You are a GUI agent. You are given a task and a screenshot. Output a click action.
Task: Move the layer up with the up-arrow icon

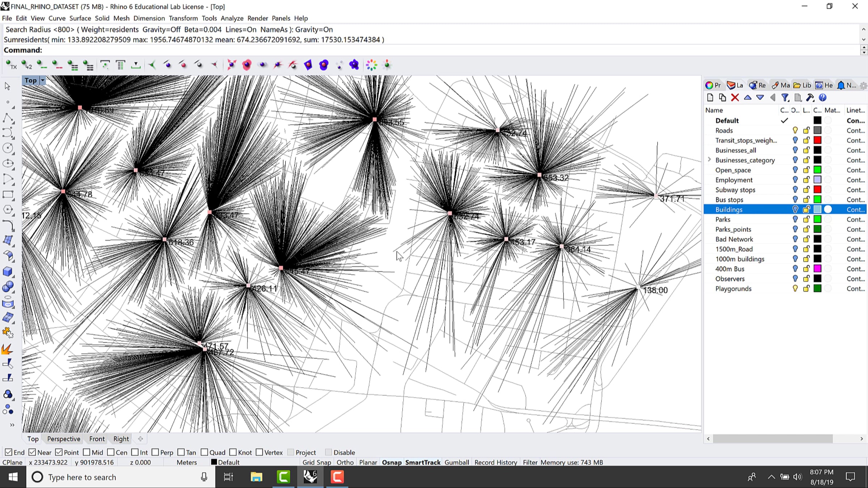click(748, 98)
